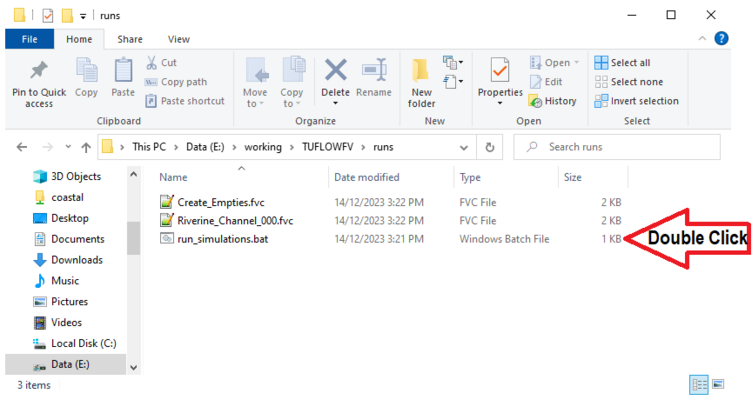The width and height of the screenshot is (752, 400).
Task: Switch to large icons view in status bar
Action: click(x=719, y=384)
